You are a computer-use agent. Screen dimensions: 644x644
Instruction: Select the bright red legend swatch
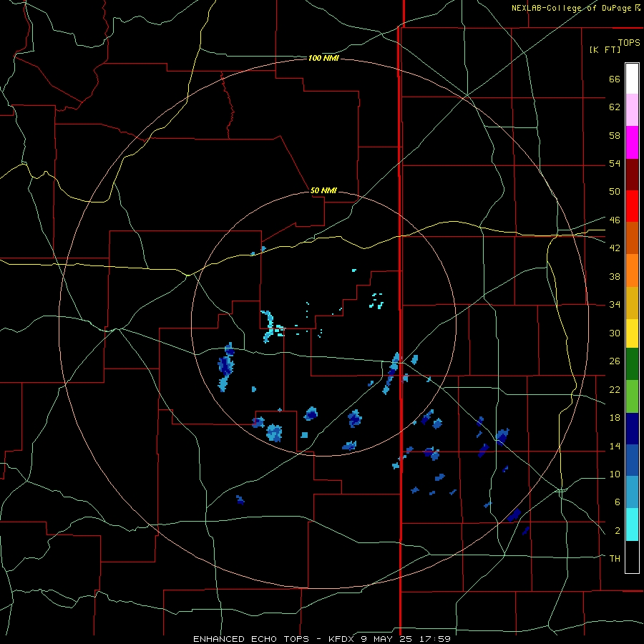point(632,206)
